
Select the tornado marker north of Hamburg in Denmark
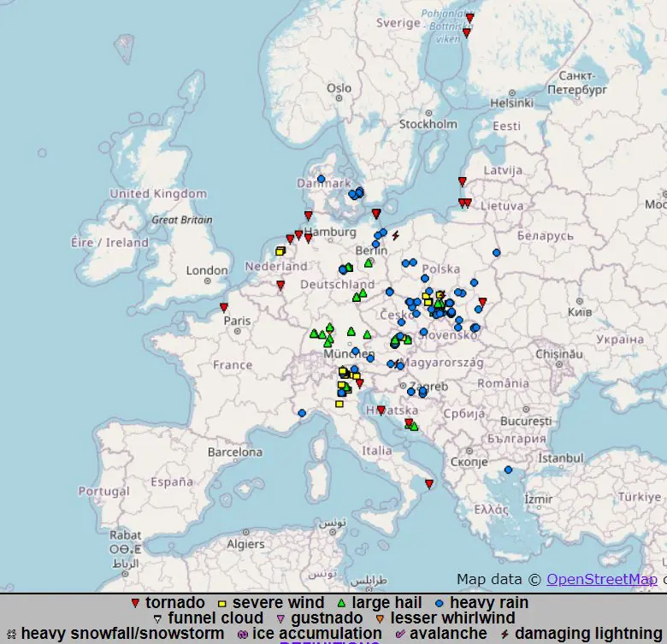tap(309, 216)
